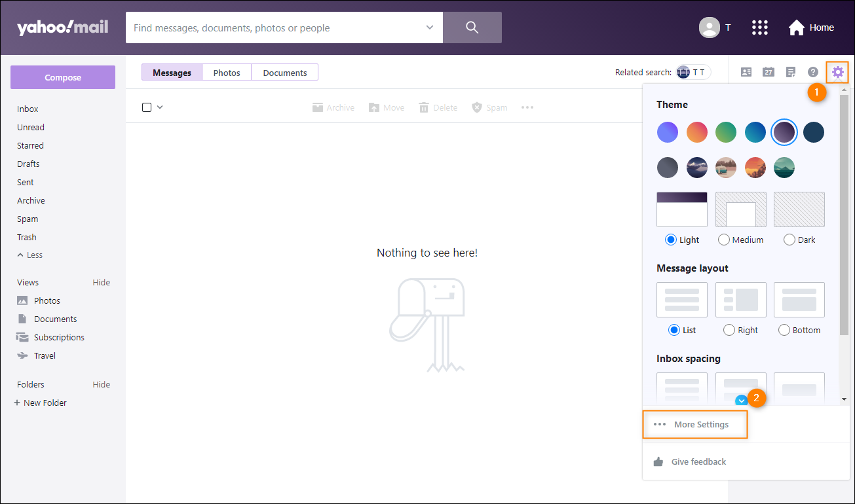Open the message selection chevron dropdown
855x504 pixels.
(159, 107)
